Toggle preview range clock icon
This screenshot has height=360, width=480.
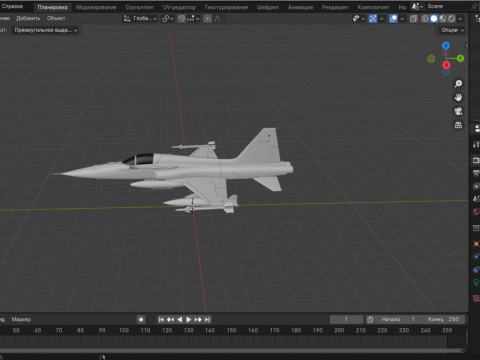370,319
